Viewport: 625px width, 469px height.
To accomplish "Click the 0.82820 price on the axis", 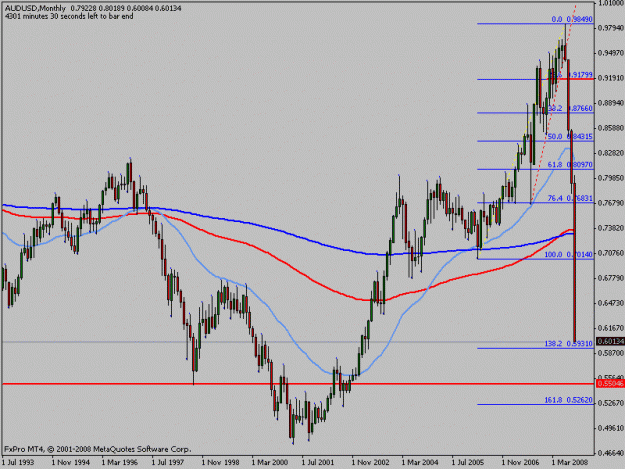I will pyautogui.click(x=611, y=153).
